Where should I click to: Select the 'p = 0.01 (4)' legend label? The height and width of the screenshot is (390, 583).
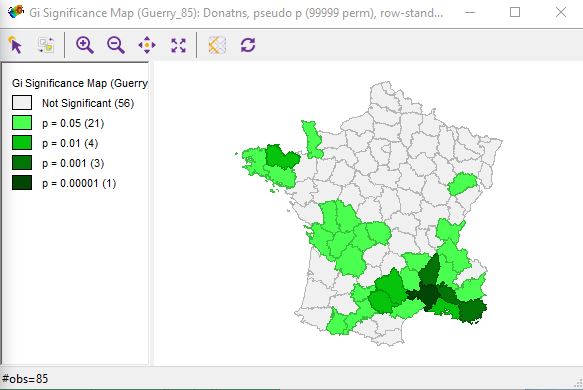[x=70, y=143]
